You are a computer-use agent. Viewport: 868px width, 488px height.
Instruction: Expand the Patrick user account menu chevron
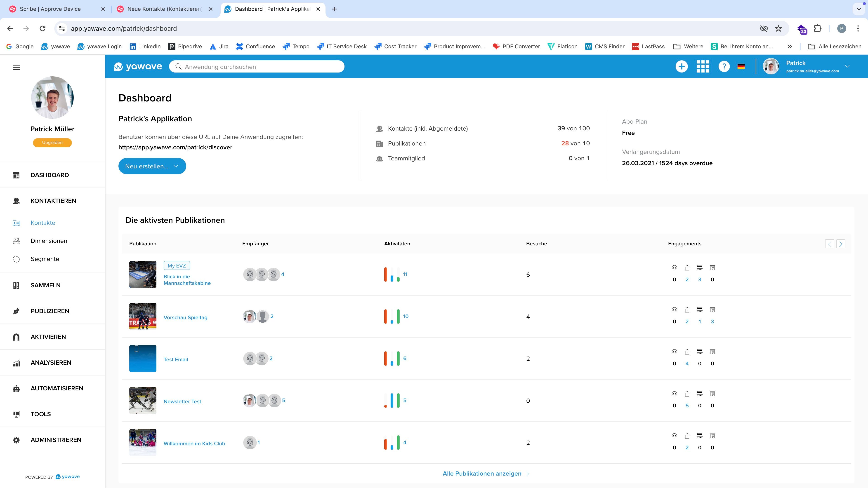(847, 66)
